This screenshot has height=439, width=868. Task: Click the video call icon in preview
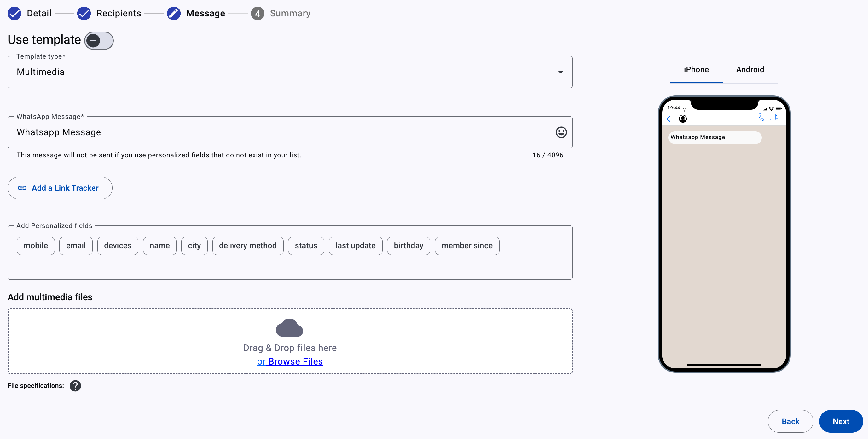774,117
